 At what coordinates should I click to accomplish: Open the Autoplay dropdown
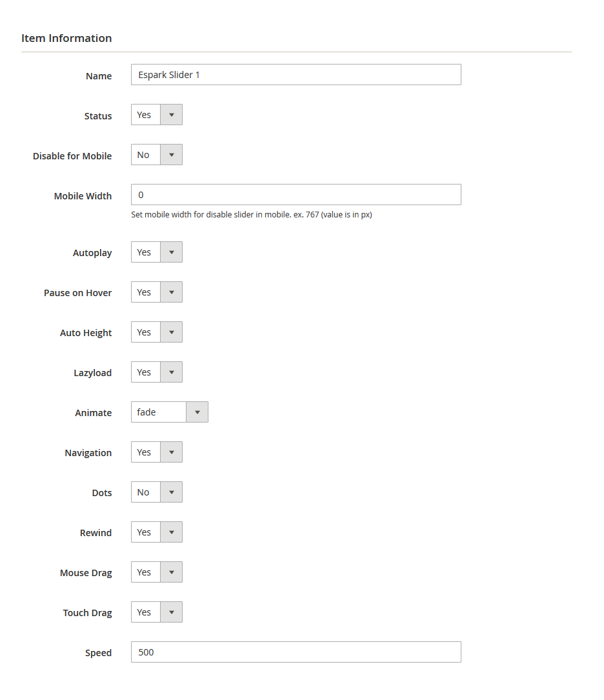click(157, 252)
